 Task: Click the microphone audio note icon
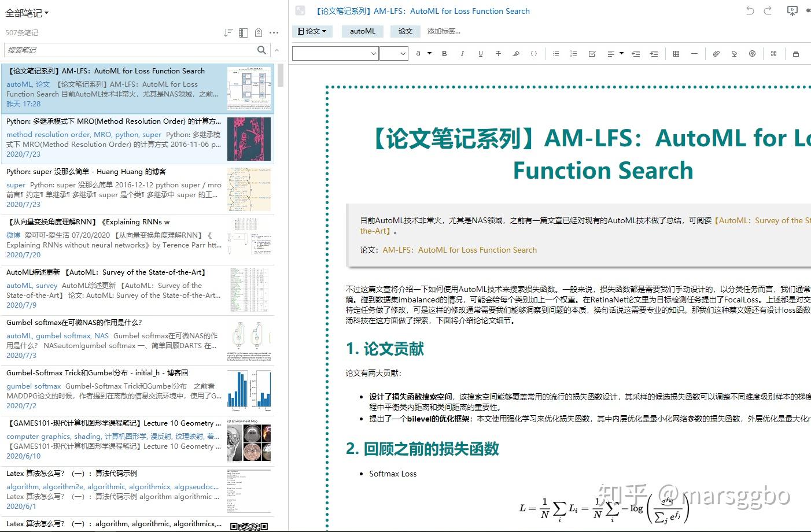[x=734, y=54]
